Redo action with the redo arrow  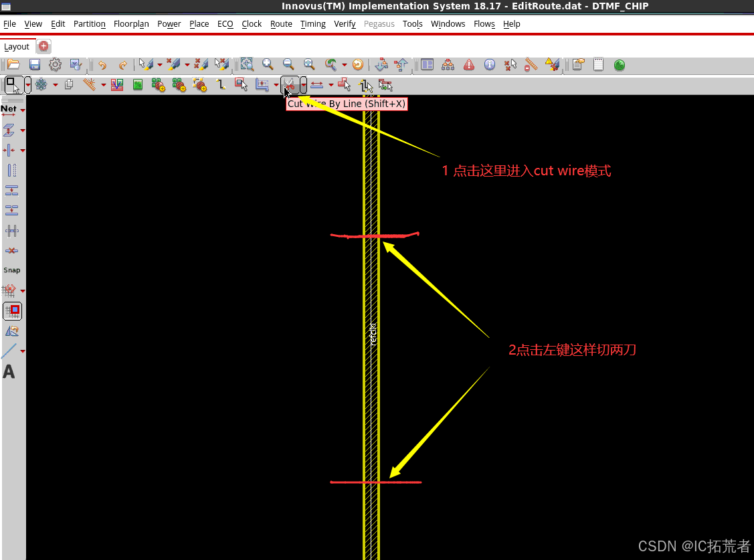[x=122, y=65]
